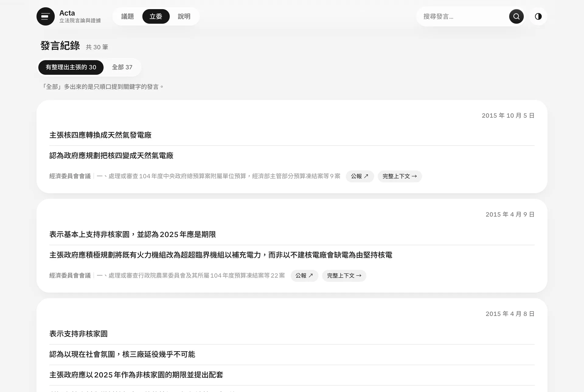This screenshot has width=584, height=392.
Task: Click the search magnifier button
Action: click(516, 16)
